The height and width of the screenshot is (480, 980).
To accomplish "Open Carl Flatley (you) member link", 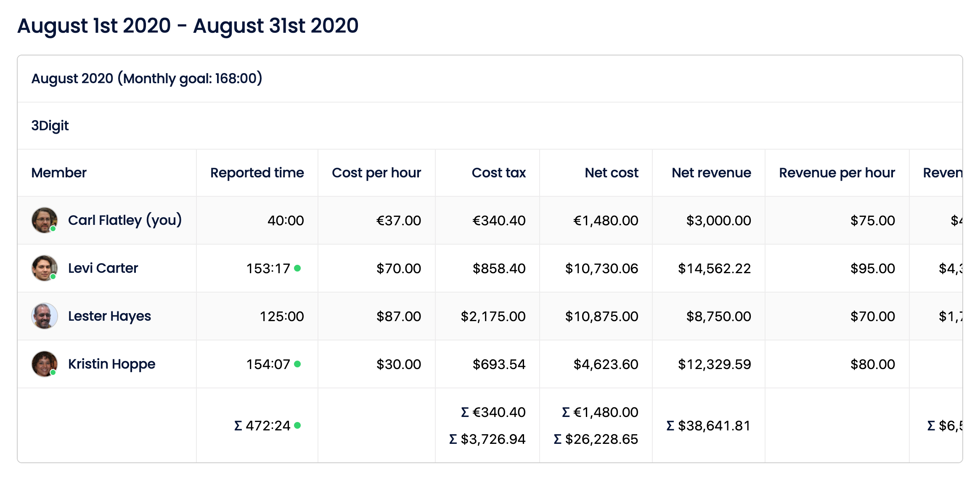I will (x=124, y=220).
